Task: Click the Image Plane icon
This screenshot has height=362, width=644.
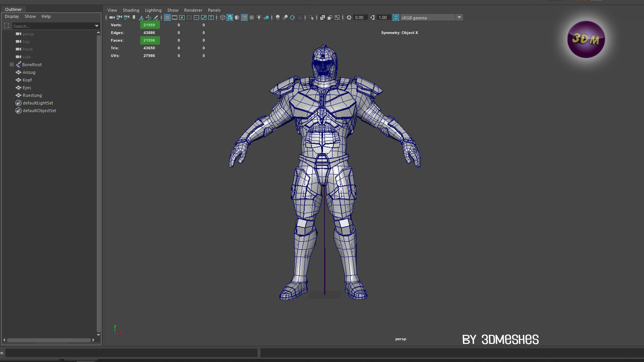Action: (142, 17)
